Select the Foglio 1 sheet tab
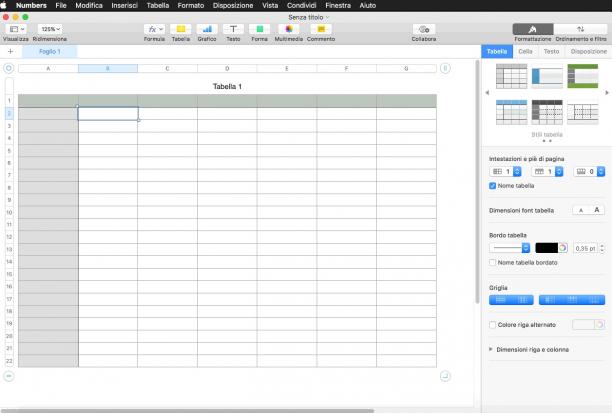612x413 pixels. point(50,52)
